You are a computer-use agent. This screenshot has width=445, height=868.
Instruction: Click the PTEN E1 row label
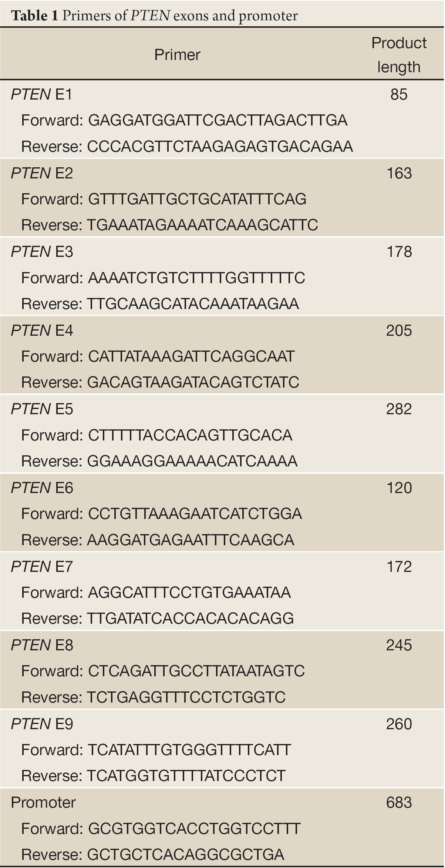[x=42, y=94]
